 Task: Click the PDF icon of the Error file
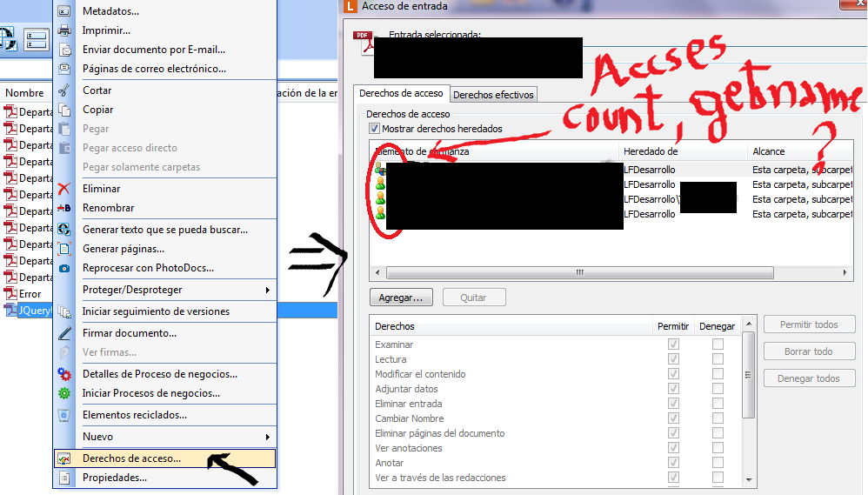[x=10, y=293]
